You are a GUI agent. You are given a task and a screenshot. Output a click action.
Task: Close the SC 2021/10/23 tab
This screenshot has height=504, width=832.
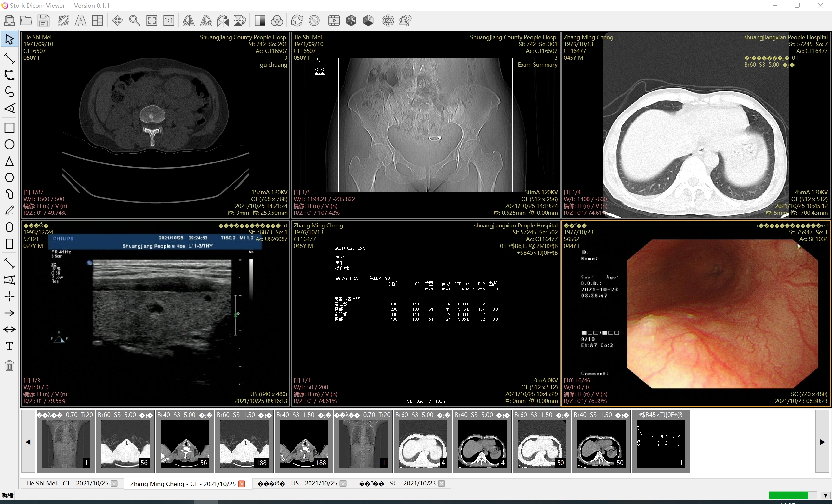tap(441, 484)
